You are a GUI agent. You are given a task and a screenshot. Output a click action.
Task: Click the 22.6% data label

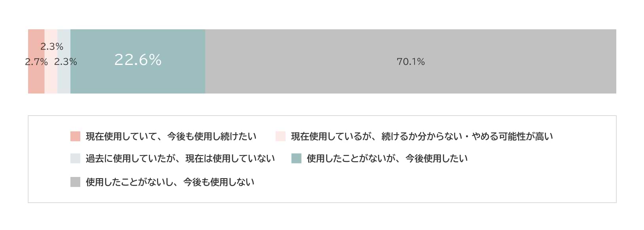(x=138, y=60)
